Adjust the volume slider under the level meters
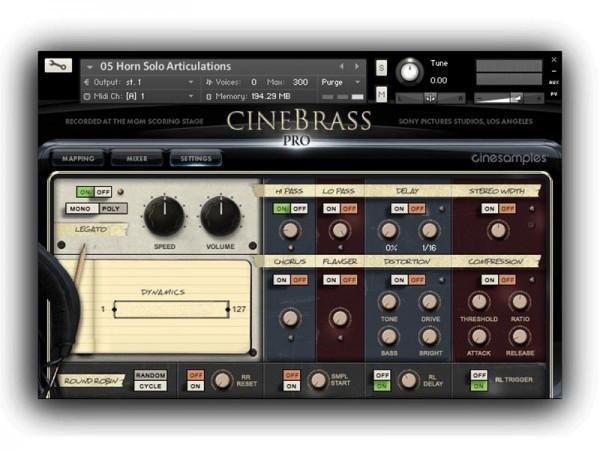The image size is (600, 450). [509, 98]
